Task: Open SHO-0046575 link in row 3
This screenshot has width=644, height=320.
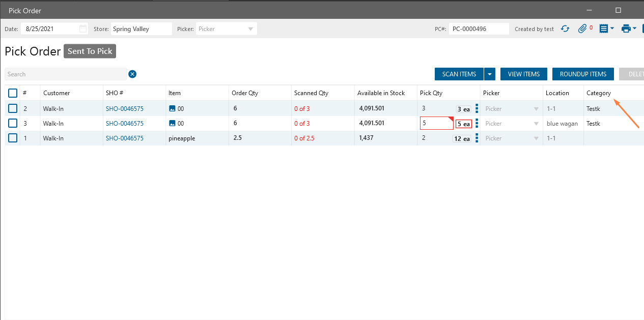Action: click(125, 123)
